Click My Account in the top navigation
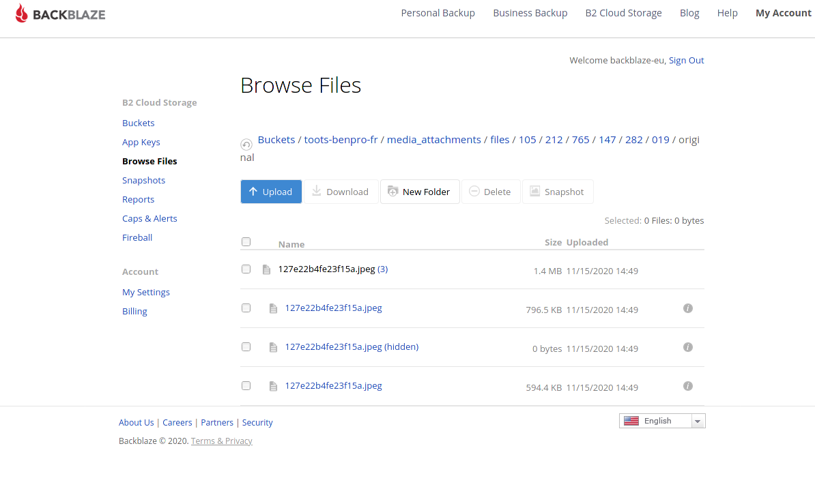815x504 pixels. (784, 12)
